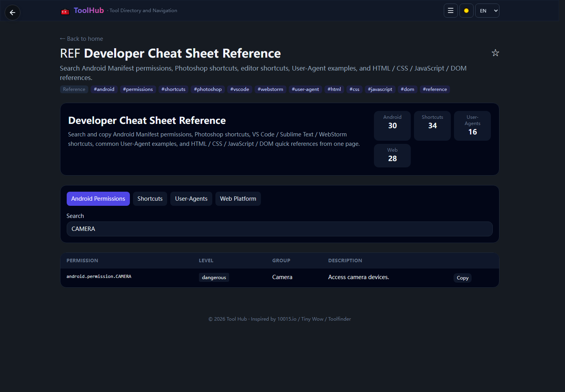Click the Shortcuts 34 stat card
565x392 pixels.
(x=432, y=126)
